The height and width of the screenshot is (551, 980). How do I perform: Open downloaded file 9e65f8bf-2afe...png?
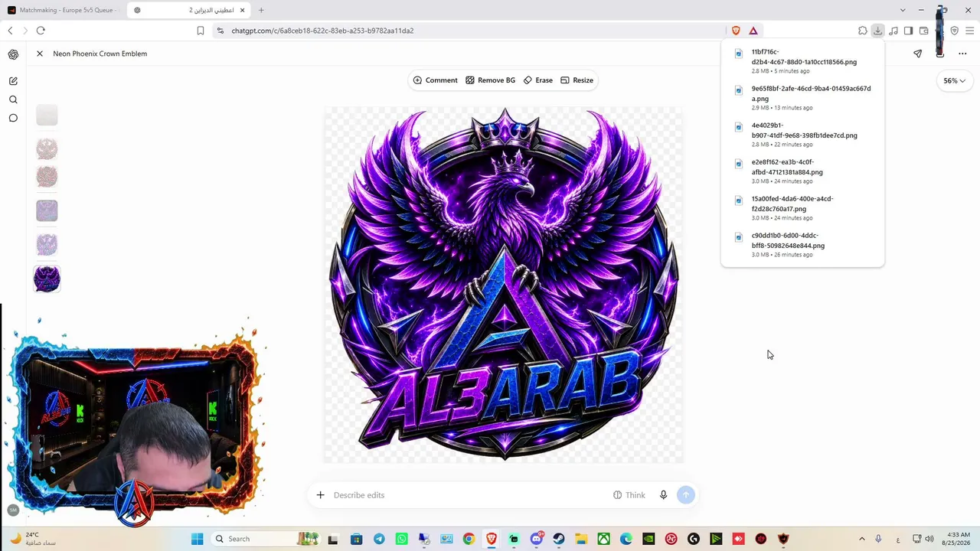coord(802,98)
